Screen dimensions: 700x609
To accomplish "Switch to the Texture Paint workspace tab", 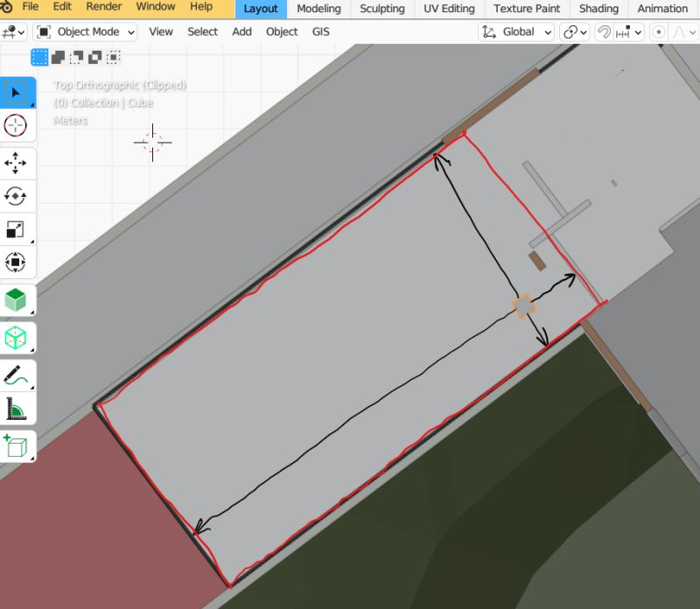I will click(x=527, y=9).
